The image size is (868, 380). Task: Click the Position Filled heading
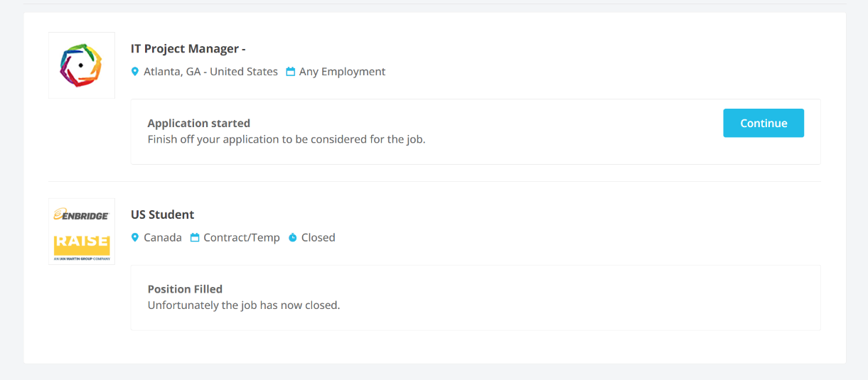tap(185, 289)
